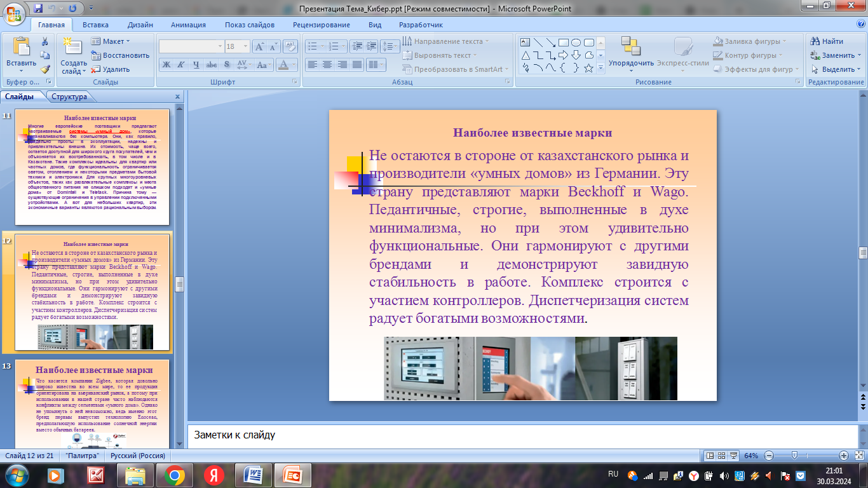The height and width of the screenshot is (488, 868).
Task: Select the five-point star shape
Action: coord(589,68)
